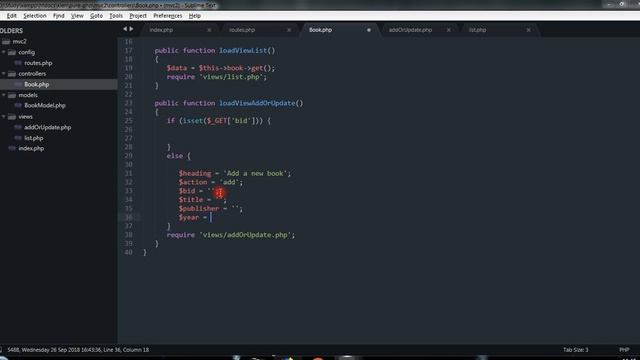
Task: Click the controllers folder icon
Action: [x=12, y=74]
